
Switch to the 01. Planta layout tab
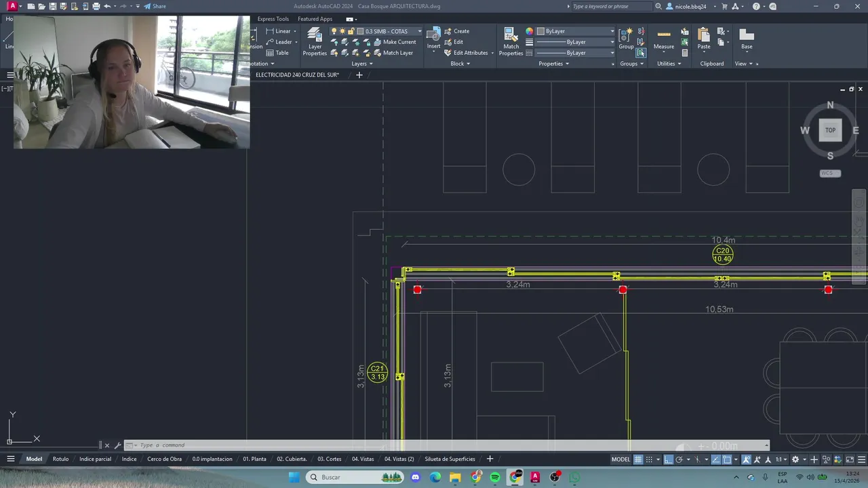[254, 459]
